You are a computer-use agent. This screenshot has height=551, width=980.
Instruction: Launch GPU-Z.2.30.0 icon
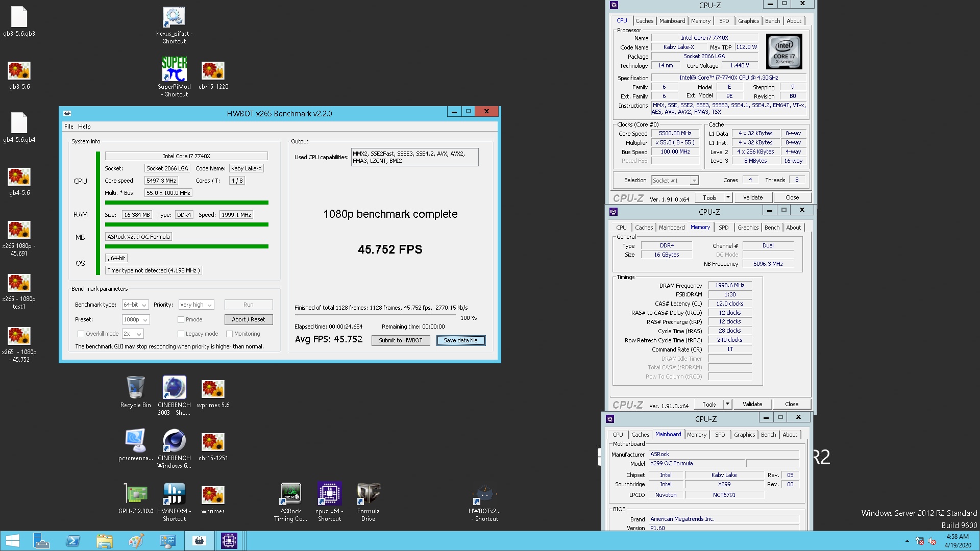pos(135,498)
